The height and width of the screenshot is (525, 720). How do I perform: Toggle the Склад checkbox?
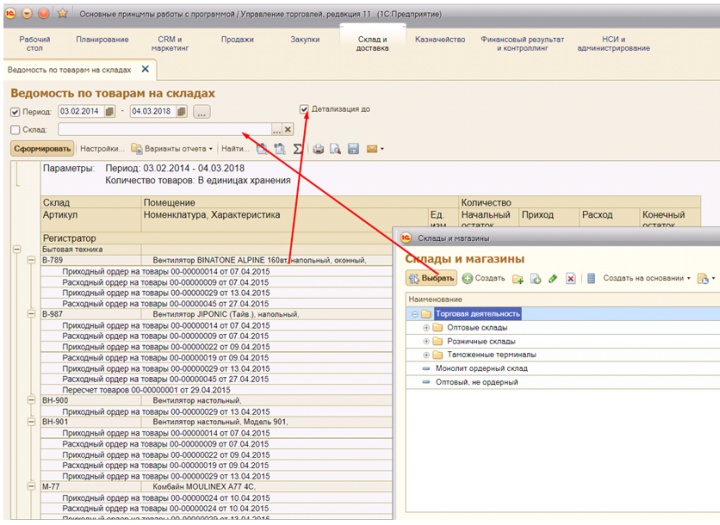(15, 130)
